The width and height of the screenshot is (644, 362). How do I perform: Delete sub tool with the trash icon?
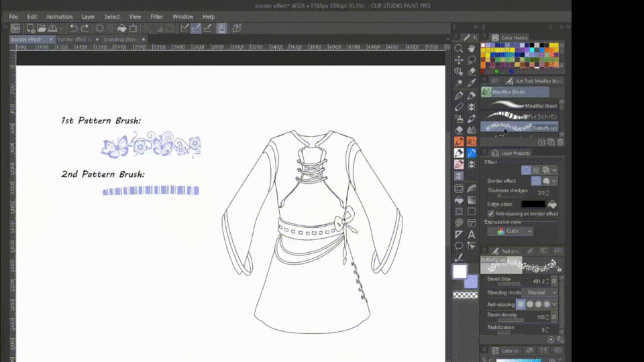560,142
